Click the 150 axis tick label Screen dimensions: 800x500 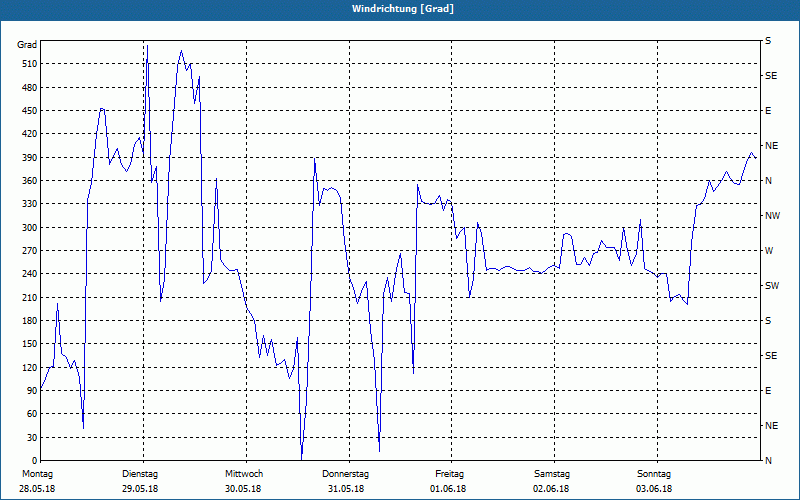click(30, 344)
